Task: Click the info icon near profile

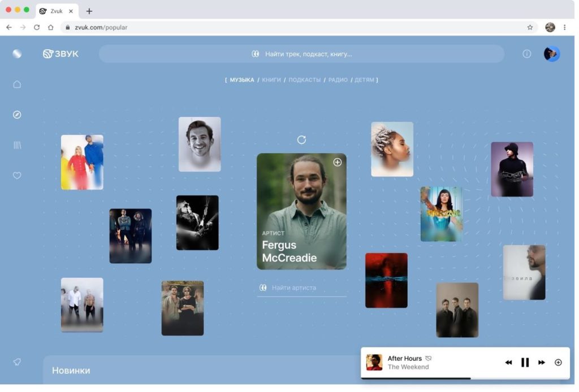Action: point(526,54)
